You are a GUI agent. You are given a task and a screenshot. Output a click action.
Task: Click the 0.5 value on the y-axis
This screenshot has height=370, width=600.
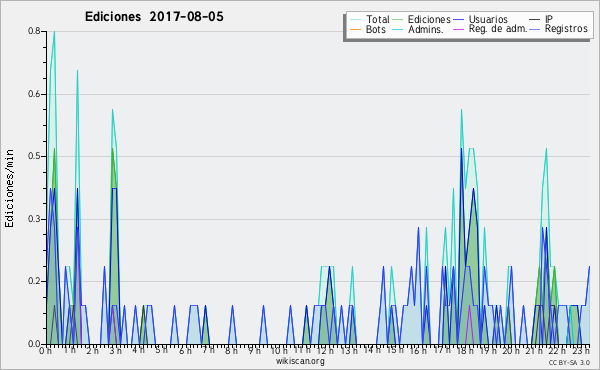34,156
